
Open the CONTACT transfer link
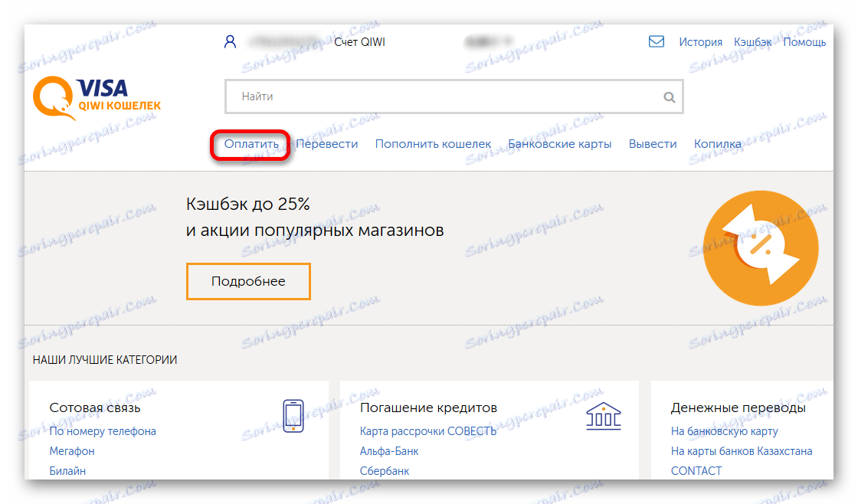[x=696, y=470]
